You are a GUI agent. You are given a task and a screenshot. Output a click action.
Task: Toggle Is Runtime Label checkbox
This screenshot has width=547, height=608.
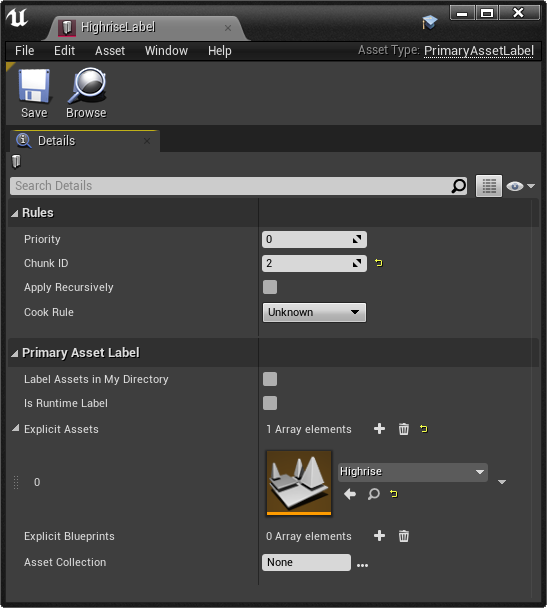[x=270, y=403]
